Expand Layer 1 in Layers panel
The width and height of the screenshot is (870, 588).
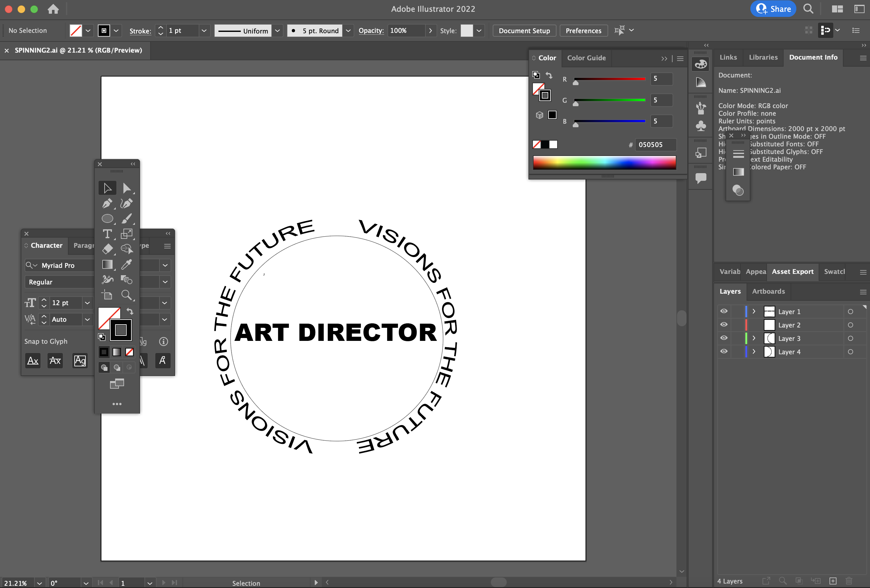tap(753, 311)
